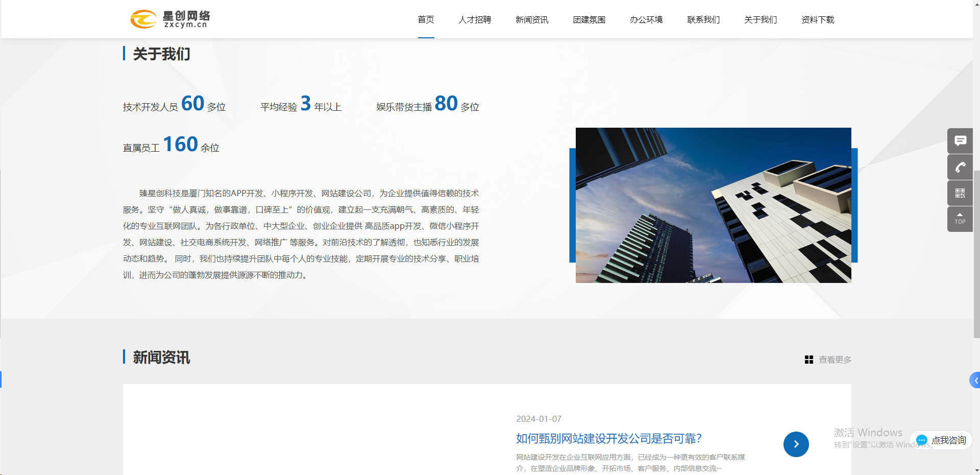The height and width of the screenshot is (475, 980).
Task: Open the 人才招聘 menu item
Action: click(x=475, y=19)
